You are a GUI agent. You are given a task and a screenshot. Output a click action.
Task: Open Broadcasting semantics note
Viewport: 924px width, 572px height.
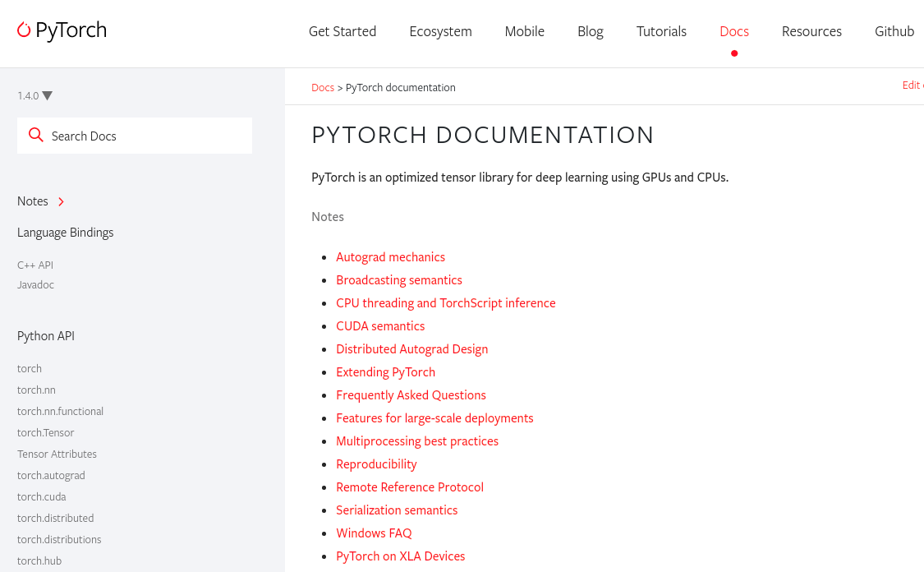coord(399,280)
